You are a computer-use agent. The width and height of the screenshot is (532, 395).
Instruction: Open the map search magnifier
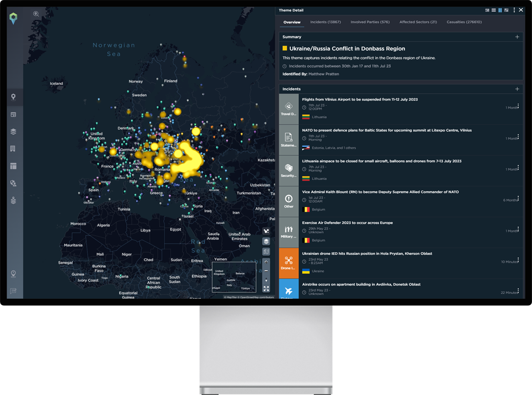[36, 14]
